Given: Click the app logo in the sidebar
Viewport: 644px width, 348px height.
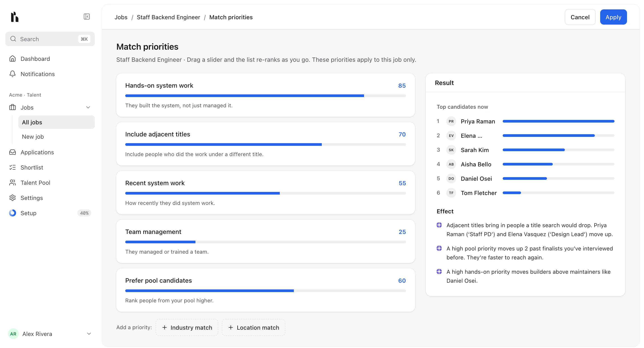Looking at the screenshot, I should coord(15,17).
